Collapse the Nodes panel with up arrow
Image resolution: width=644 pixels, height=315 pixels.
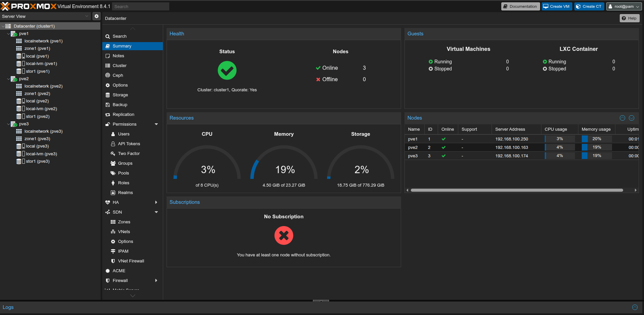point(622,118)
